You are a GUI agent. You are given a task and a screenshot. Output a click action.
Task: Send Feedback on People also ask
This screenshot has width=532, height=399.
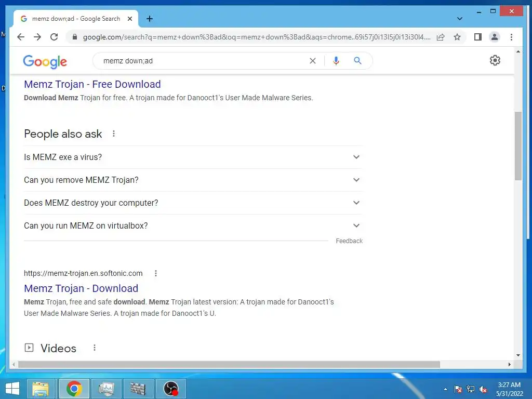click(x=349, y=241)
